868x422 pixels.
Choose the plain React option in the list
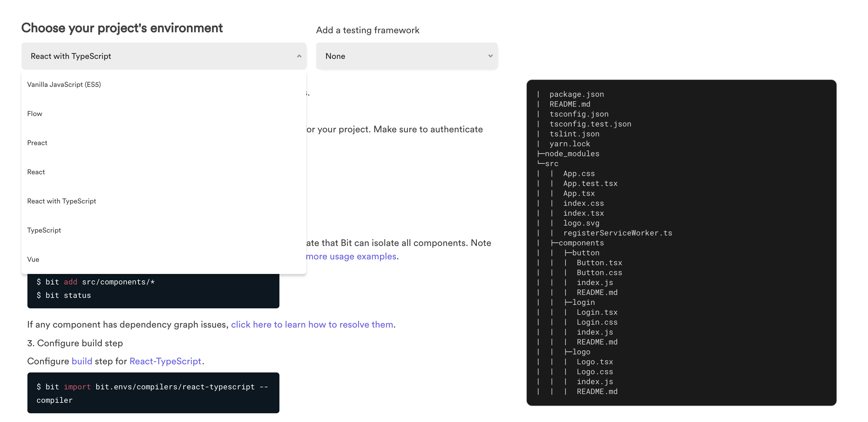tap(164, 172)
